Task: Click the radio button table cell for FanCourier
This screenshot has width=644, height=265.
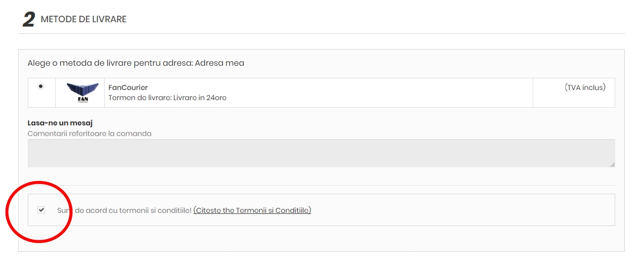Action: 41,93
